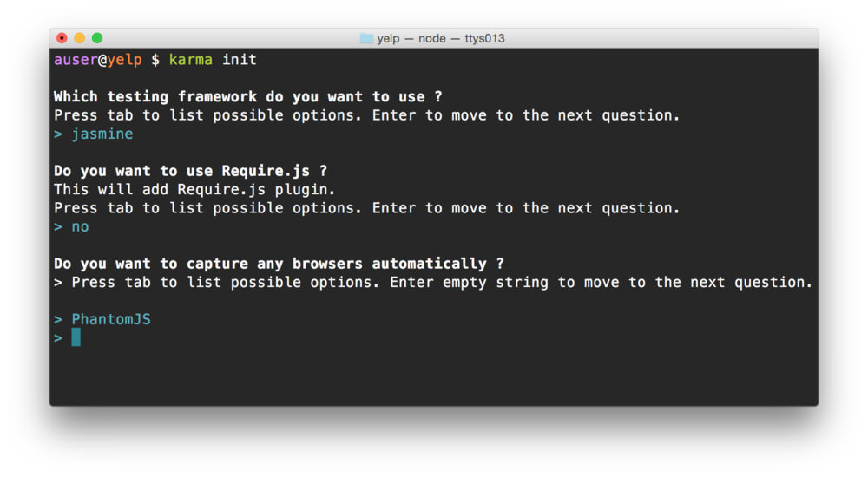Click the "yelp" directory name in the prompt
The height and width of the screenshot is (477, 868).
coord(124,60)
